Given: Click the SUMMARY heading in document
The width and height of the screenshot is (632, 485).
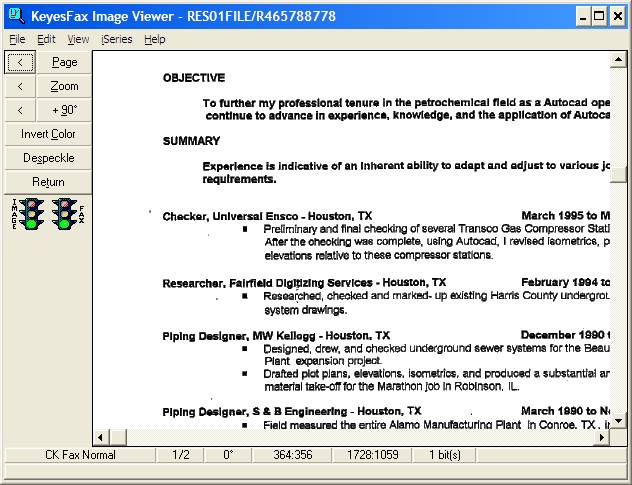Looking at the screenshot, I should point(191,141).
